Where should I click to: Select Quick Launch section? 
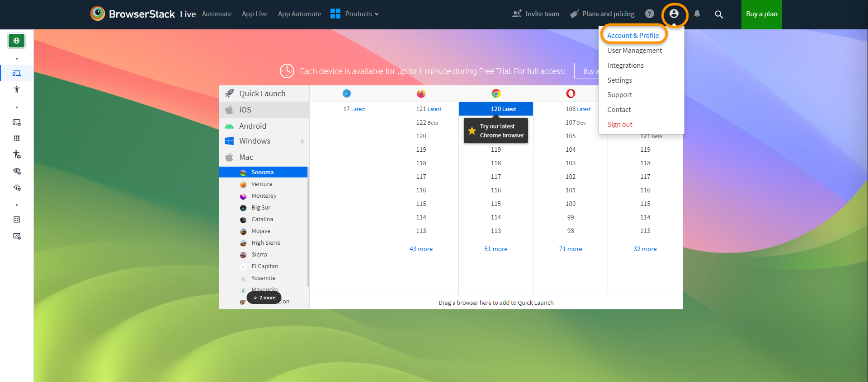[264, 93]
